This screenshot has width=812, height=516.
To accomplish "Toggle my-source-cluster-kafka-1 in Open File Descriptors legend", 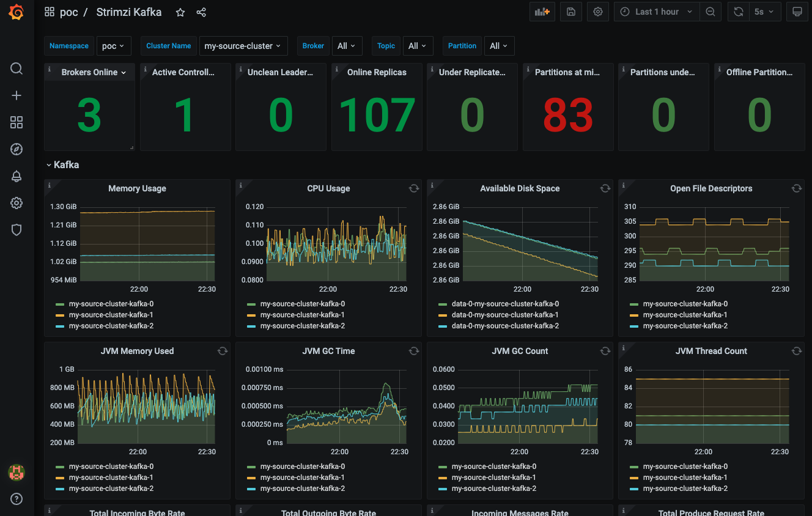I will pos(685,315).
